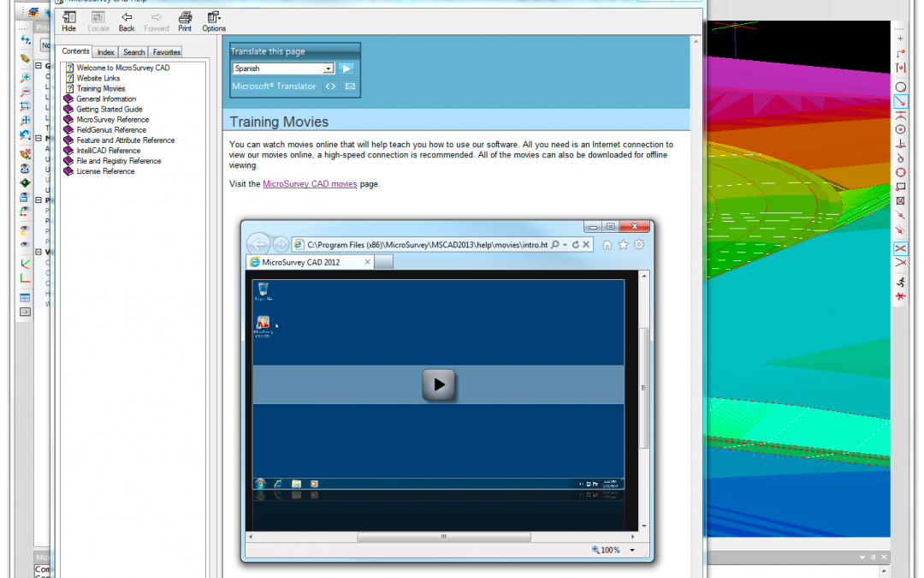Click the translator email envelope icon
The width and height of the screenshot is (924, 578).
pyautogui.click(x=349, y=86)
